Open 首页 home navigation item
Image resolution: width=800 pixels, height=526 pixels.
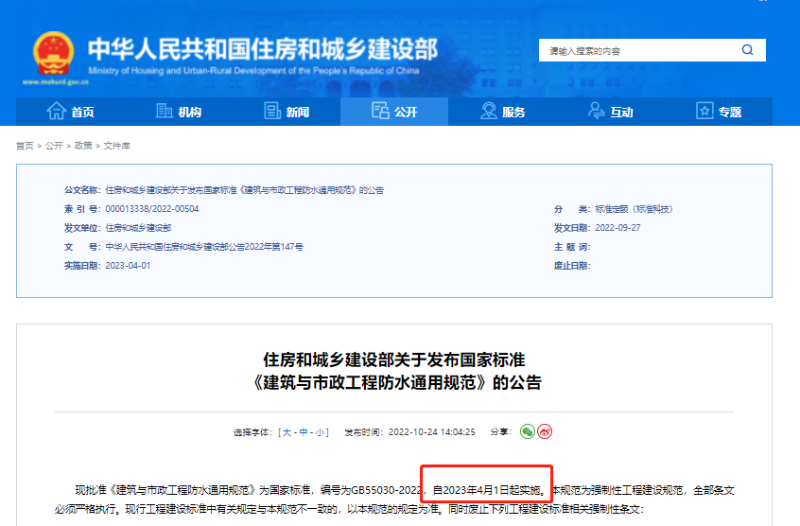[71, 112]
